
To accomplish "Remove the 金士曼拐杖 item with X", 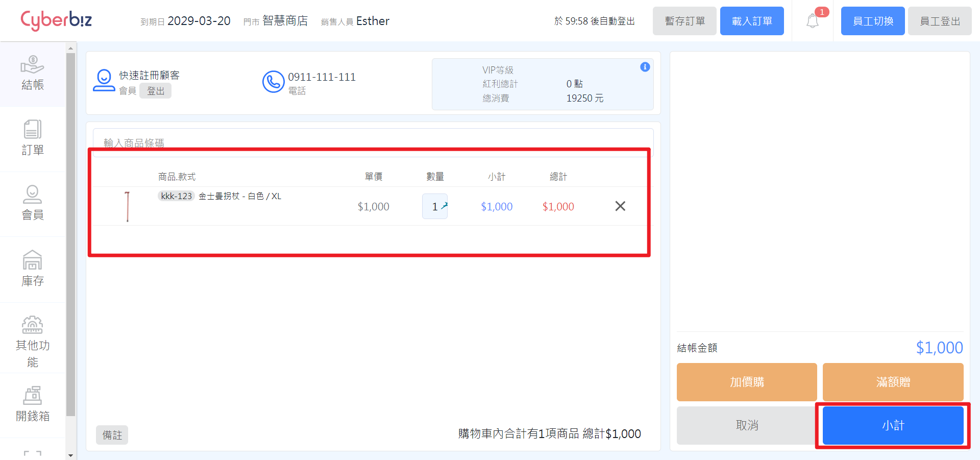I will (x=620, y=206).
